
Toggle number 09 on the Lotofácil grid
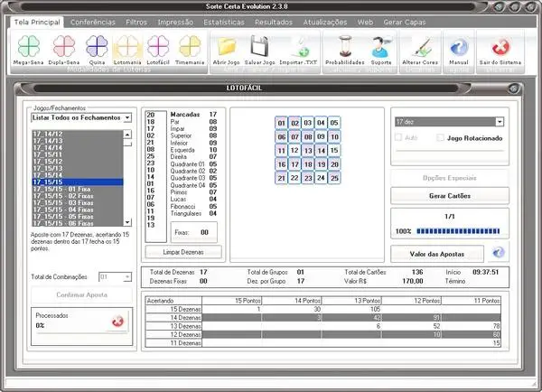[321, 136]
